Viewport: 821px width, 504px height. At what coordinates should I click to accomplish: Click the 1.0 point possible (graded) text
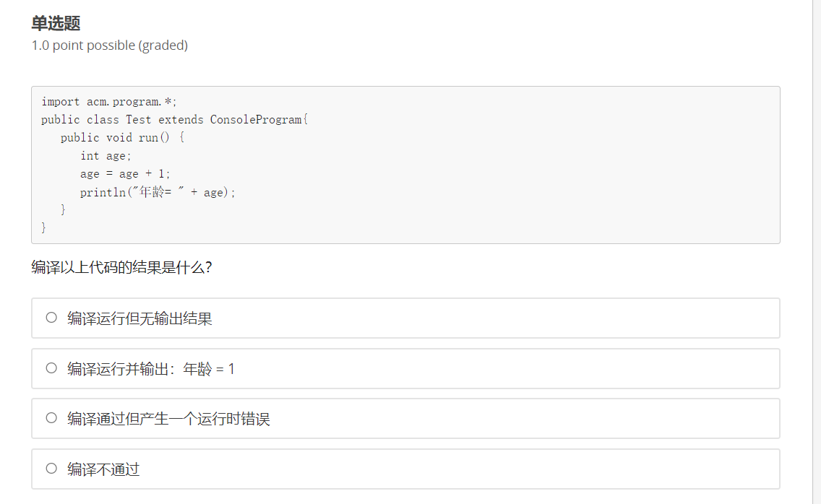(109, 45)
